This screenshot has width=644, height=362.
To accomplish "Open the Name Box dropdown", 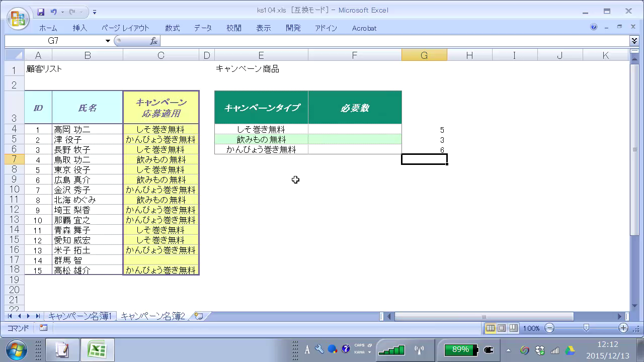I will click(x=108, y=41).
